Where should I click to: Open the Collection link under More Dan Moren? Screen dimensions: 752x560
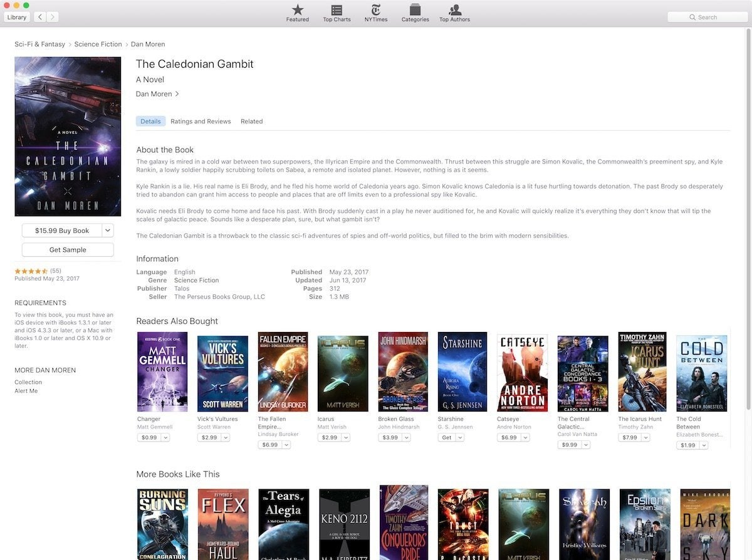(x=28, y=382)
